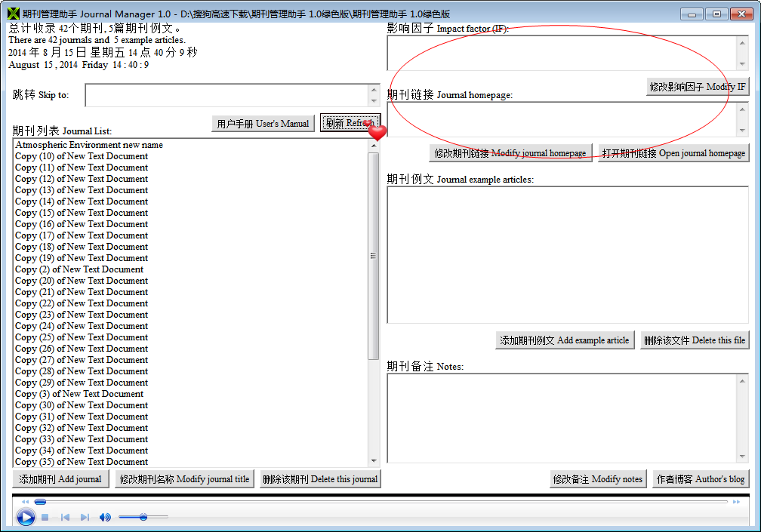This screenshot has width=761, height=532.
Task: Click Delete this file button
Action: click(695, 340)
